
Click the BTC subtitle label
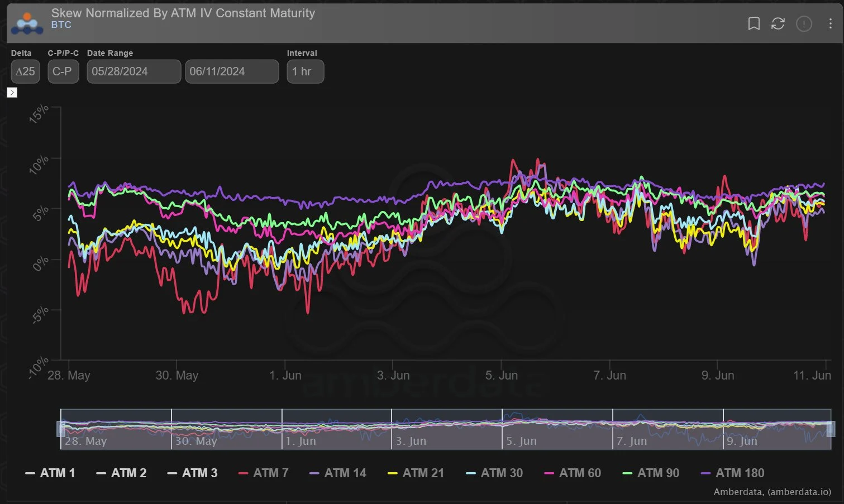coord(61,25)
